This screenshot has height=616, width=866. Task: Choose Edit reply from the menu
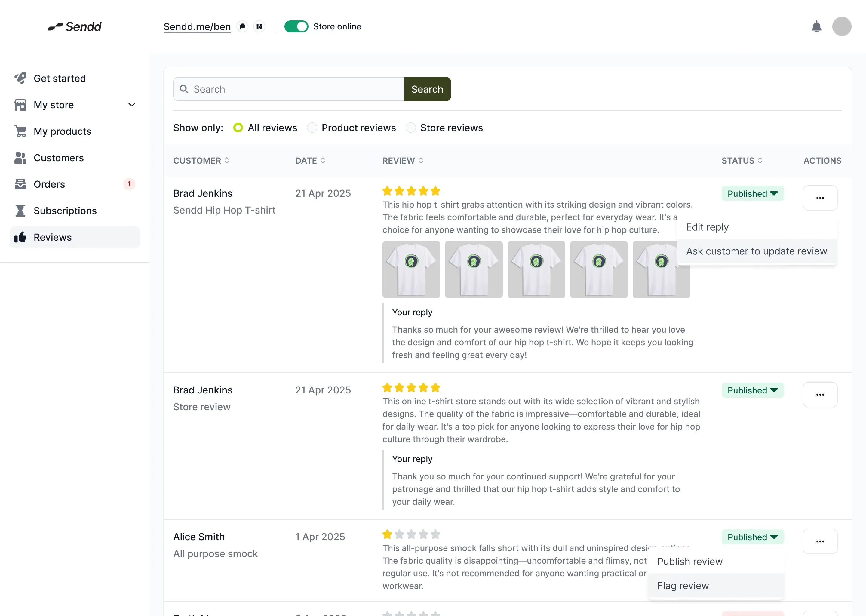tap(757, 227)
